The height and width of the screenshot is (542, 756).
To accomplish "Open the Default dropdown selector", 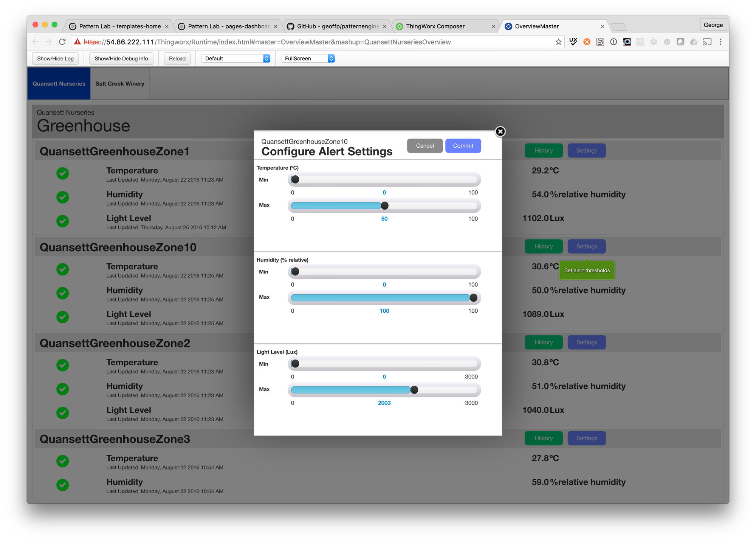I will tap(236, 59).
